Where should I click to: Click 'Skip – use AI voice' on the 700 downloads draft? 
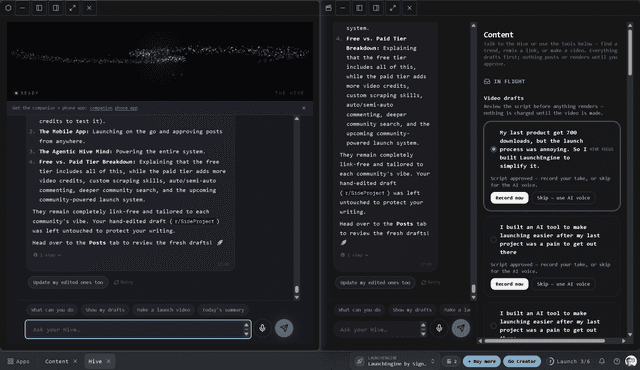[x=563, y=198]
